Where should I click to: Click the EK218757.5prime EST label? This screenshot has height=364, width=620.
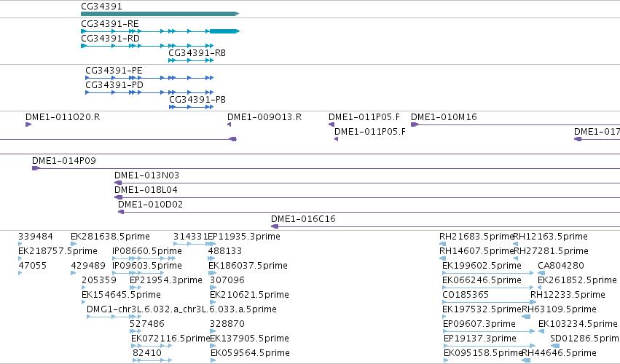pyautogui.click(x=58, y=251)
